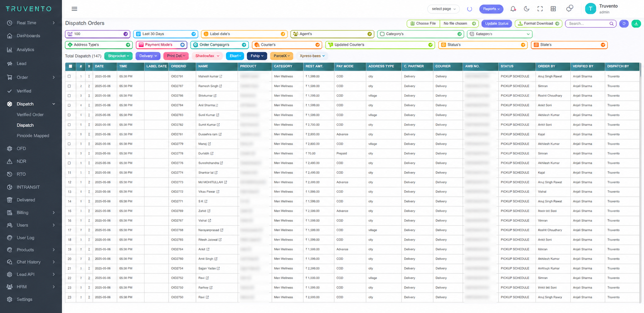Open the Agent's filter dropdown
This screenshot has width=644, height=313.
[x=332, y=34]
